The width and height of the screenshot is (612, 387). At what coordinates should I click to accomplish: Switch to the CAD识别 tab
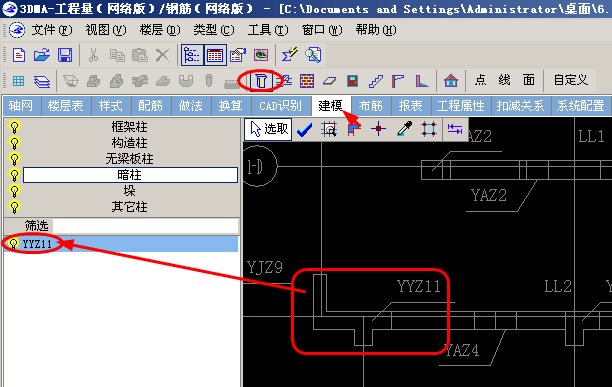coord(281,106)
